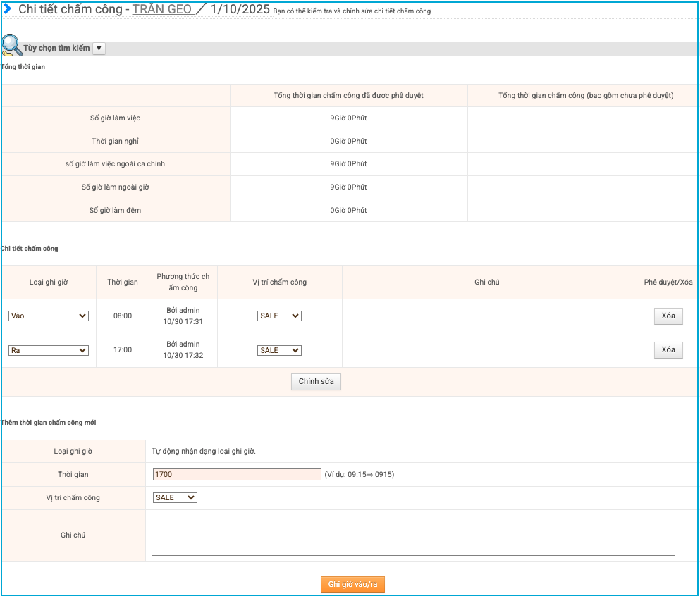Viewport: 700px width, 596px height.
Task: Click into the Ghi chú textarea
Action: click(413, 535)
